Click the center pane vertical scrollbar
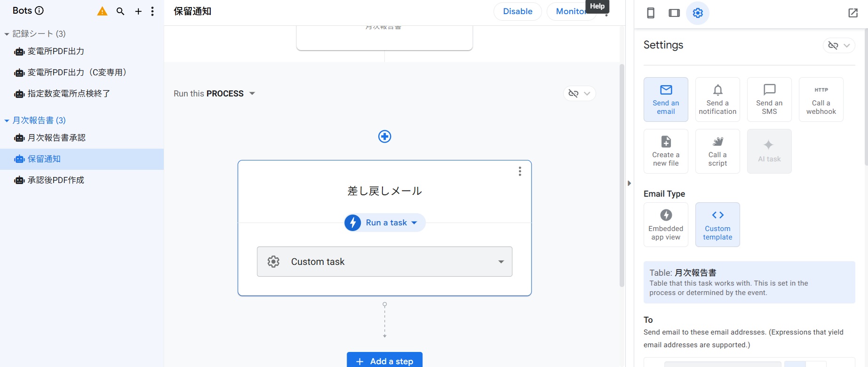Viewport: 868px width, 367px height. (x=621, y=174)
